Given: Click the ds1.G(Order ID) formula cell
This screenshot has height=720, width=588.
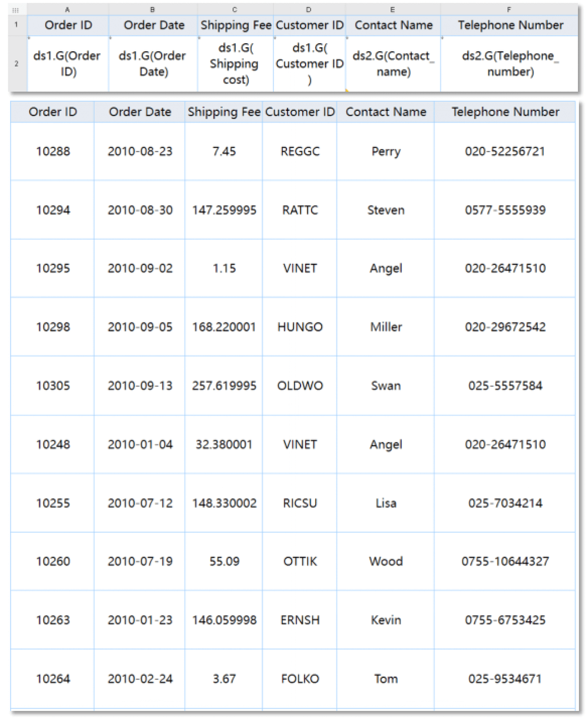Looking at the screenshot, I should [x=68, y=64].
